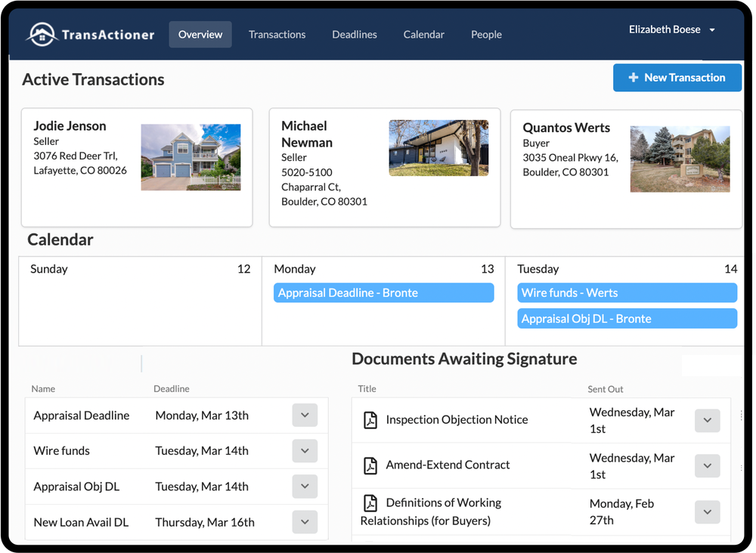Open the People tab
The height and width of the screenshot is (553, 756).
point(486,34)
